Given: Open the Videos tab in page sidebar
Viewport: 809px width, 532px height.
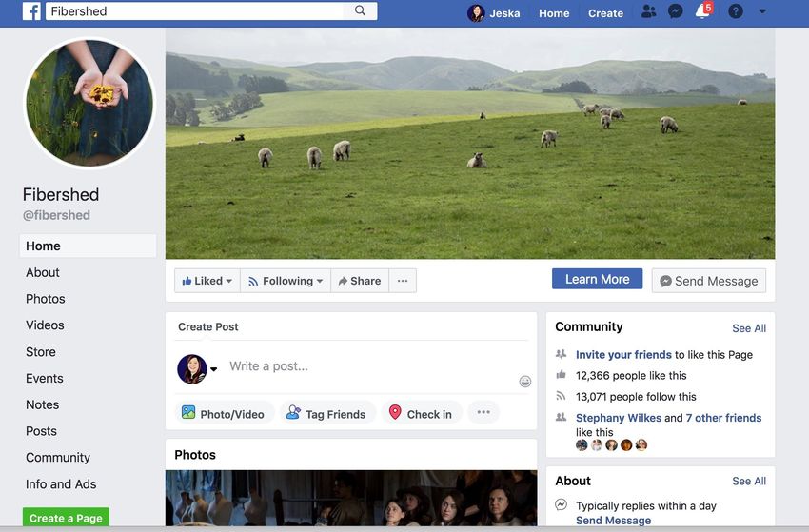Looking at the screenshot, I should tap(45, 325).
